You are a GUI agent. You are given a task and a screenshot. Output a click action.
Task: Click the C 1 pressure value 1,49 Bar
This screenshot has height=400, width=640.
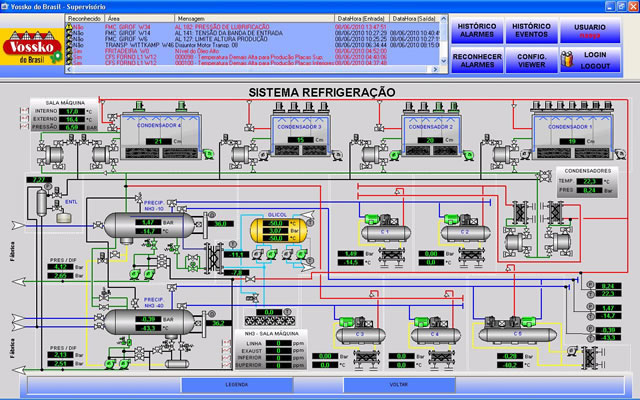(x=350, y=254)
